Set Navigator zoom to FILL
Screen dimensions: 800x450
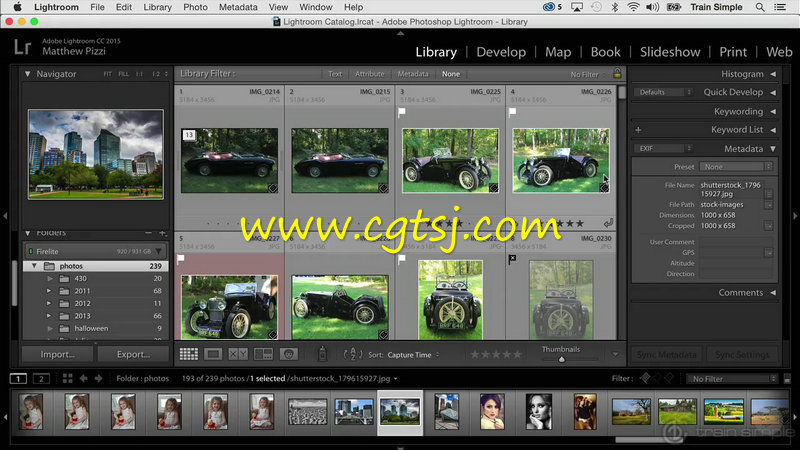coord(123,74)
